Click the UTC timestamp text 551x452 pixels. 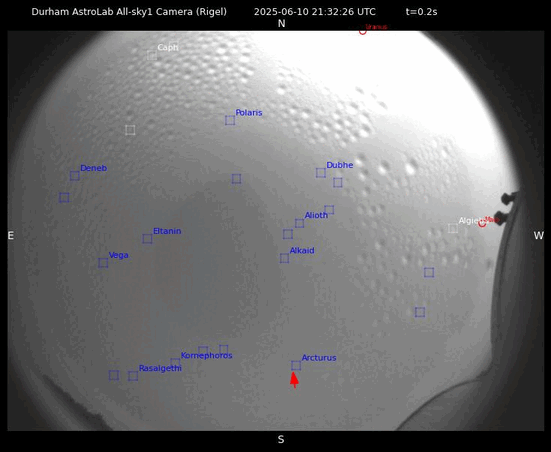click(x=315, y=12)
